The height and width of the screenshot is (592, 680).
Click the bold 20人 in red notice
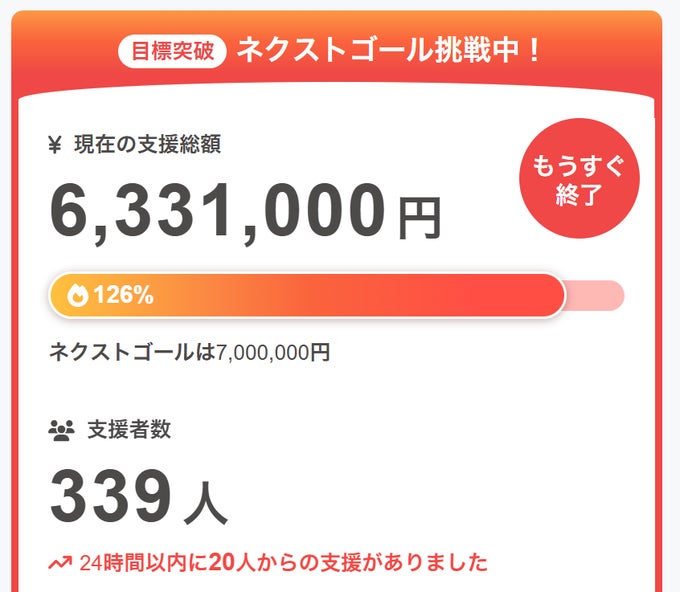point(229,563)
